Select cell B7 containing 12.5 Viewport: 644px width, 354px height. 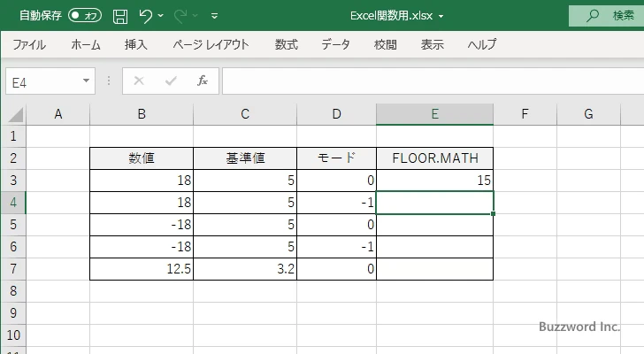[x=142, y=269]
